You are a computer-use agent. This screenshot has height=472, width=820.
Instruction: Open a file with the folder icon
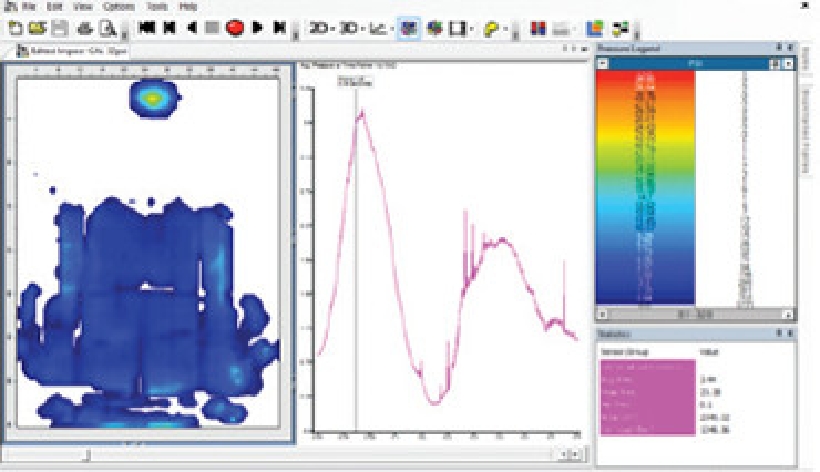coord(35,27)
